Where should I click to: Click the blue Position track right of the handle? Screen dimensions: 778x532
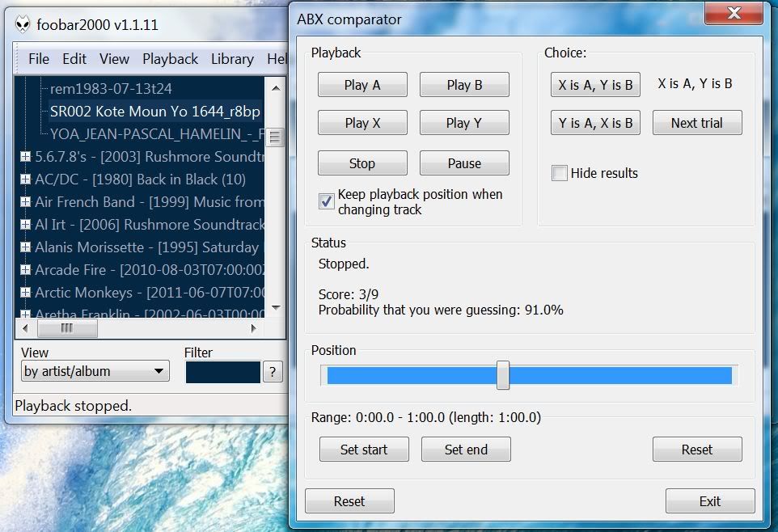[x=620, y=375]
